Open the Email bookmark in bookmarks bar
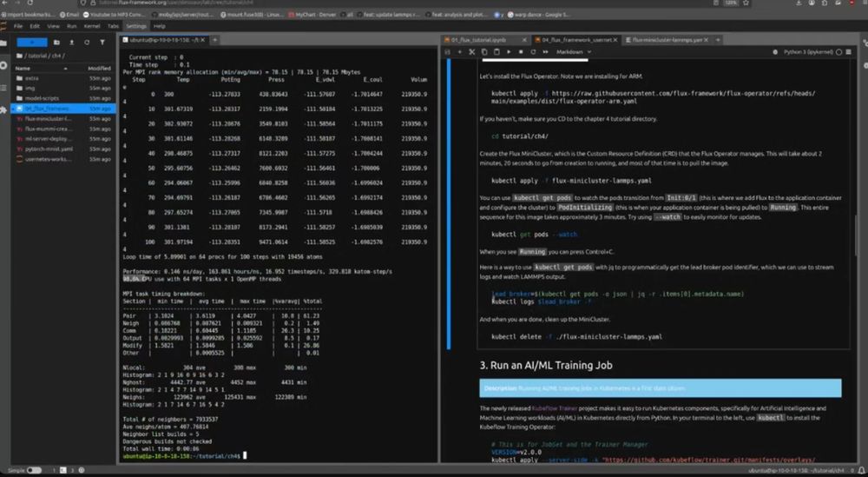The width and height of the screenshot is (868, 477). tap(69, 15)
